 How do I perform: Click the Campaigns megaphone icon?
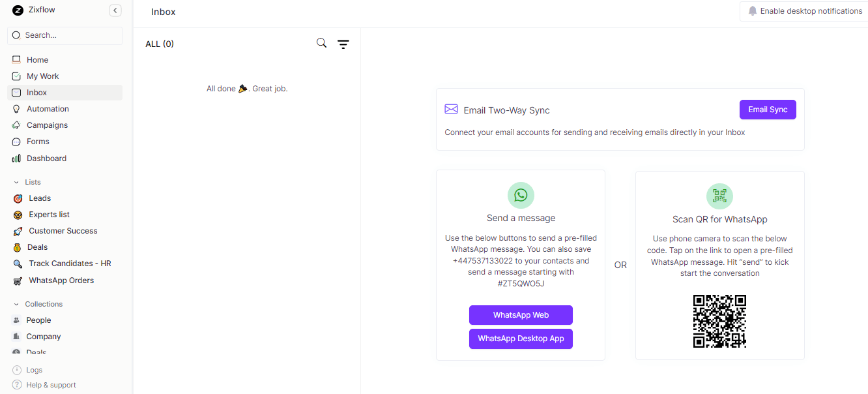click(18, 125)
